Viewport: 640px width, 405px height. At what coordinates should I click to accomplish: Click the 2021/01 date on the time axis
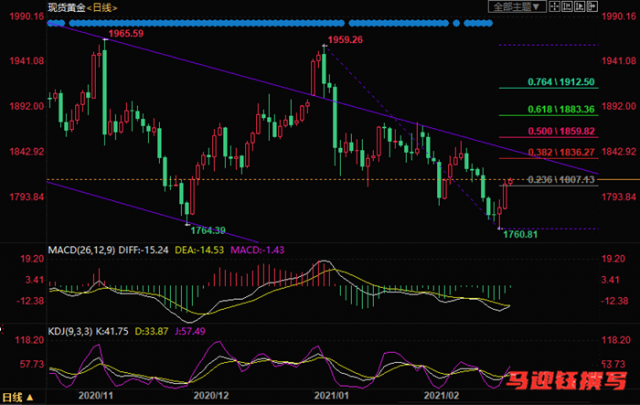(331, 395)
